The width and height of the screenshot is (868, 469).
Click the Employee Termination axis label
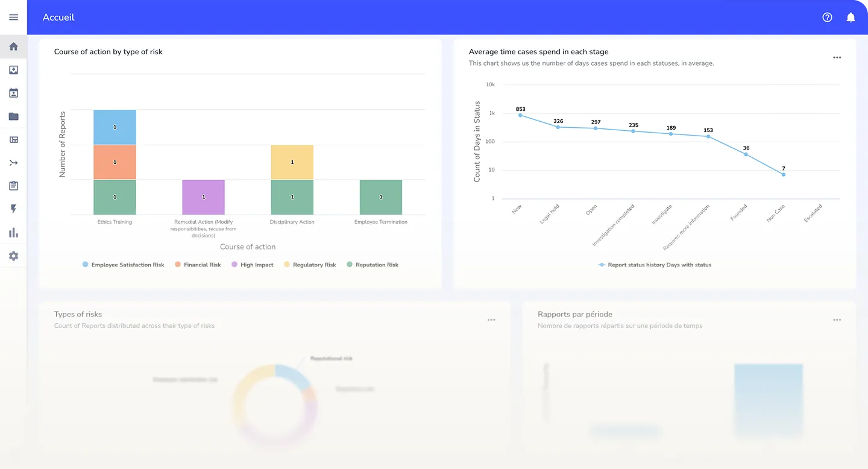tap(381, 222)
